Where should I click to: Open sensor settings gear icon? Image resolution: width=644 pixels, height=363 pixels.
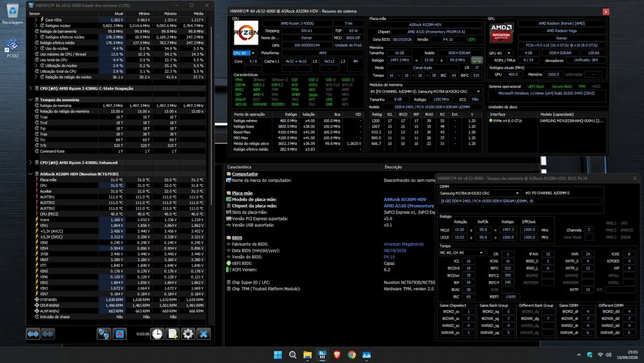tap(187, 334)
